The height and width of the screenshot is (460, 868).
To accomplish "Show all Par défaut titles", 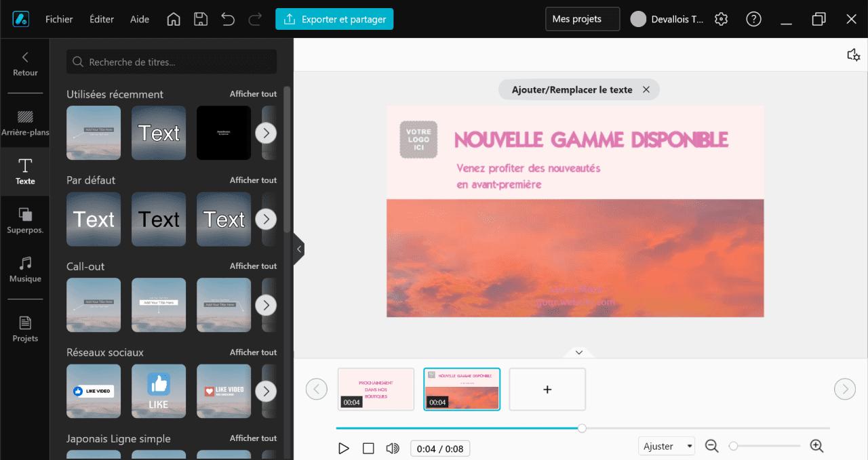I will (253, 180).
